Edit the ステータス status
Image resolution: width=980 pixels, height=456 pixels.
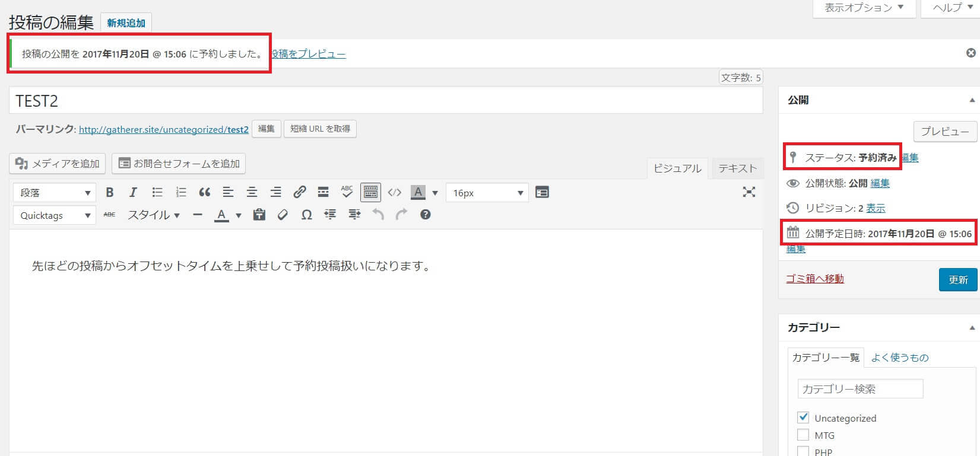pos(909,158)
